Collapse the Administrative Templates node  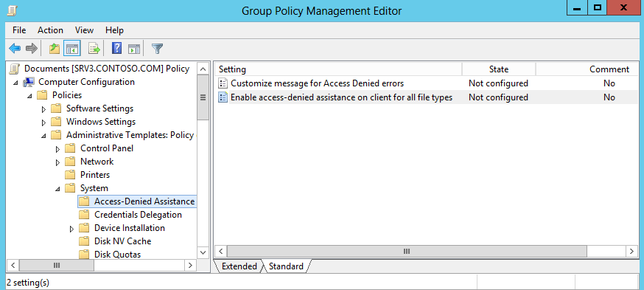coord(43,136)
